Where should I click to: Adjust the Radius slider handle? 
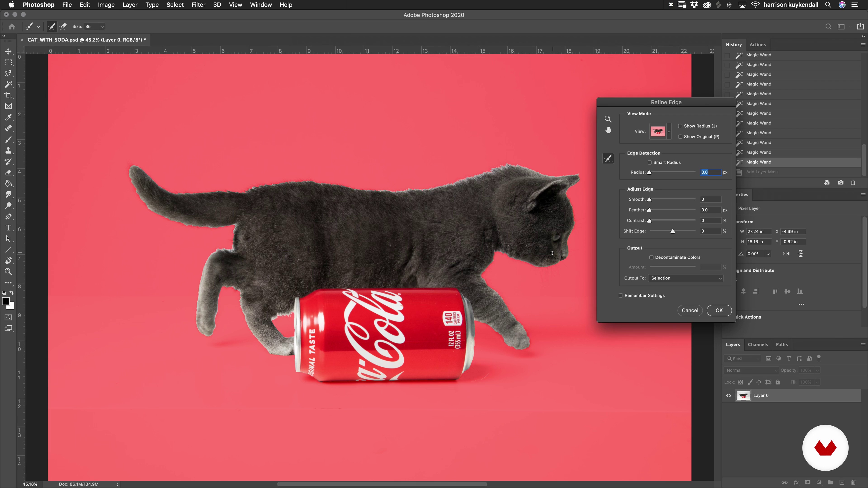click(x=649, y=172)
